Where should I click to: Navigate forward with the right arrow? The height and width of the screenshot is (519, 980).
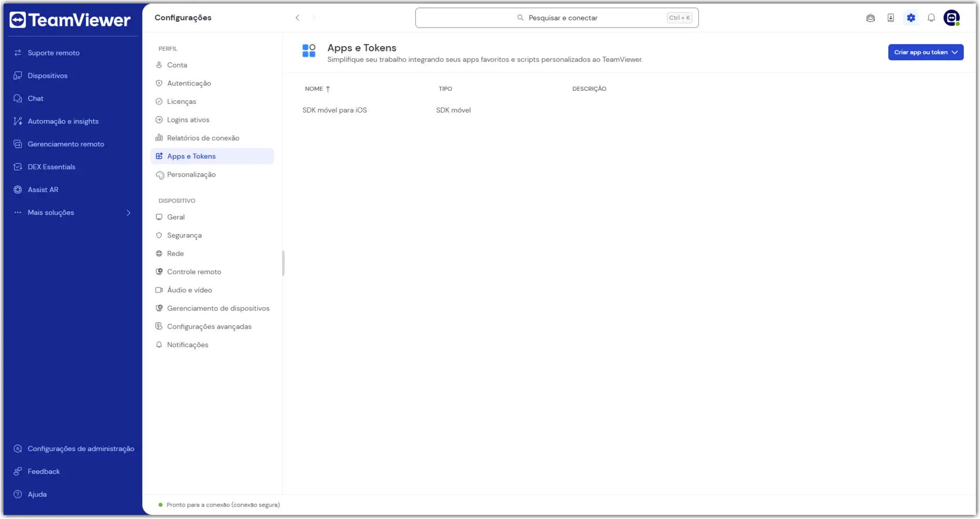point(314,18)
